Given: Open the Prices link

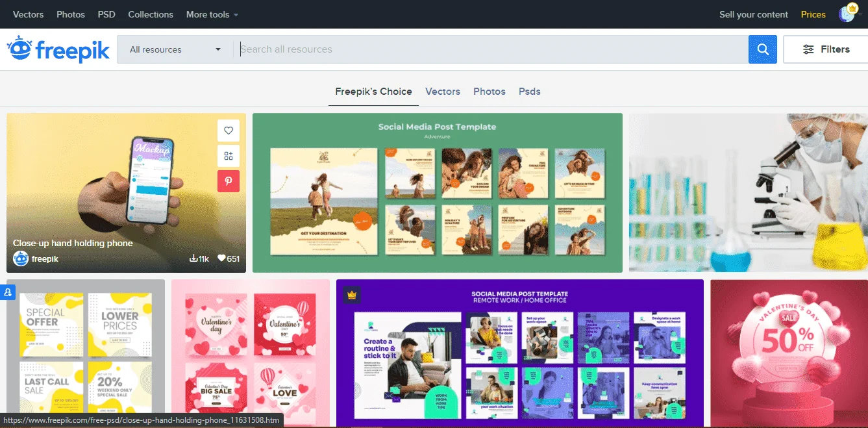Looking at the screenshot, I should pos(813,14).
